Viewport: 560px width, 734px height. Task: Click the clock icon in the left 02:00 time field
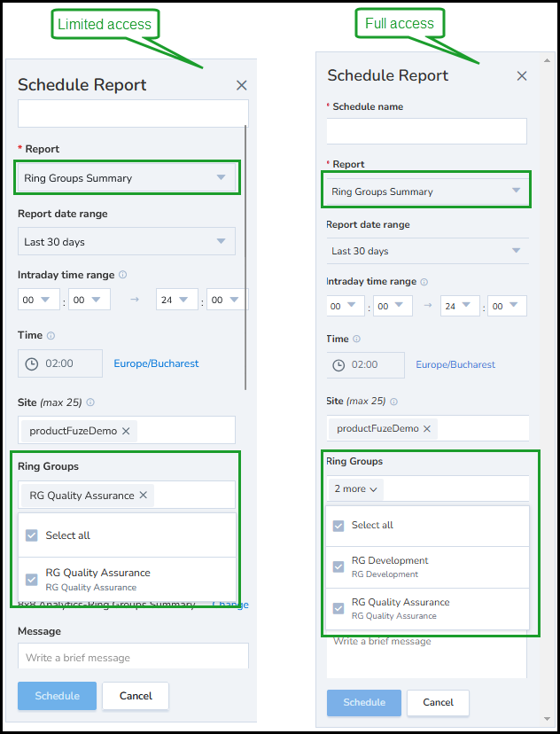point(31,363)
